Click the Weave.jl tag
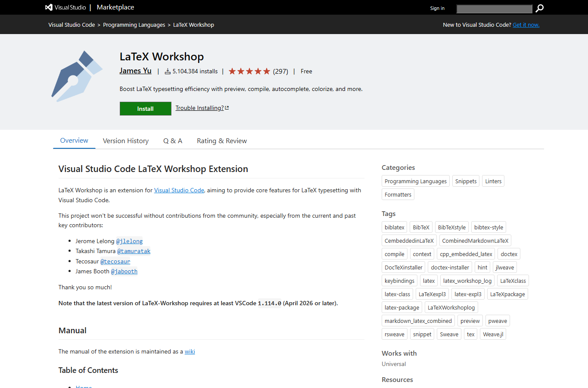The width and height of the screenshot is (588, 388). click(x=493, y=334)
